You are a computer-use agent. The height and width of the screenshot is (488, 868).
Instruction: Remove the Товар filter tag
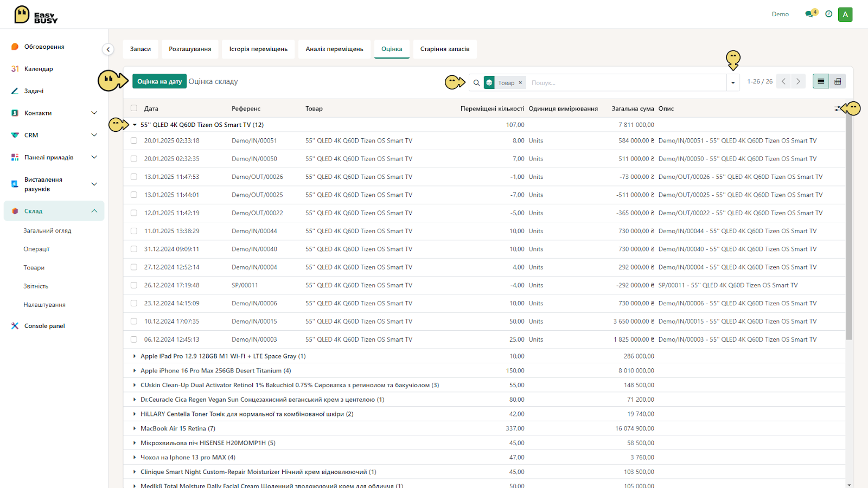click(520, 83)
